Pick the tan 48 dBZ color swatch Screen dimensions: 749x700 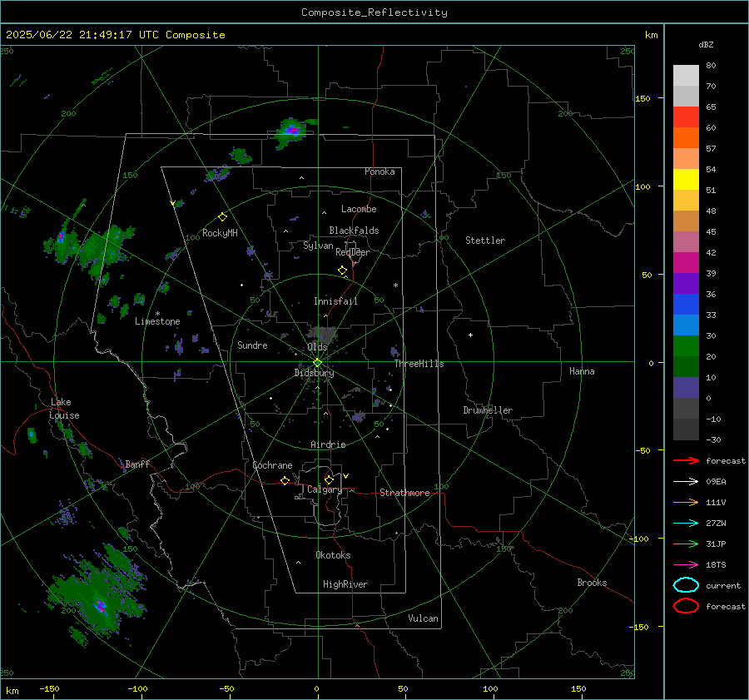point(686,221)
